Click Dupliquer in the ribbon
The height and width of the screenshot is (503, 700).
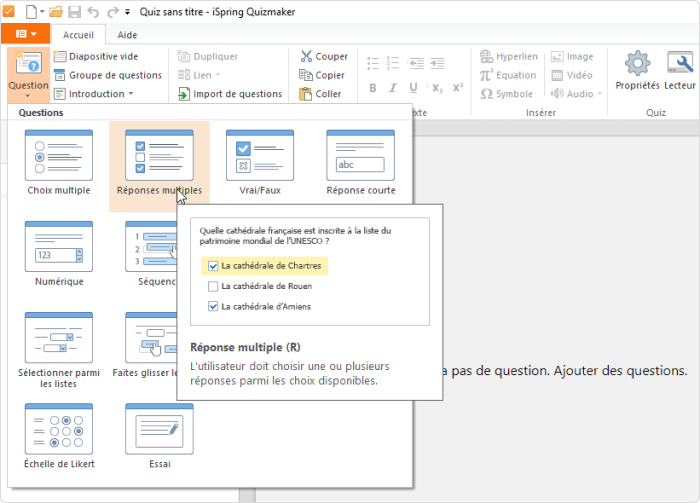click(208, 57)
